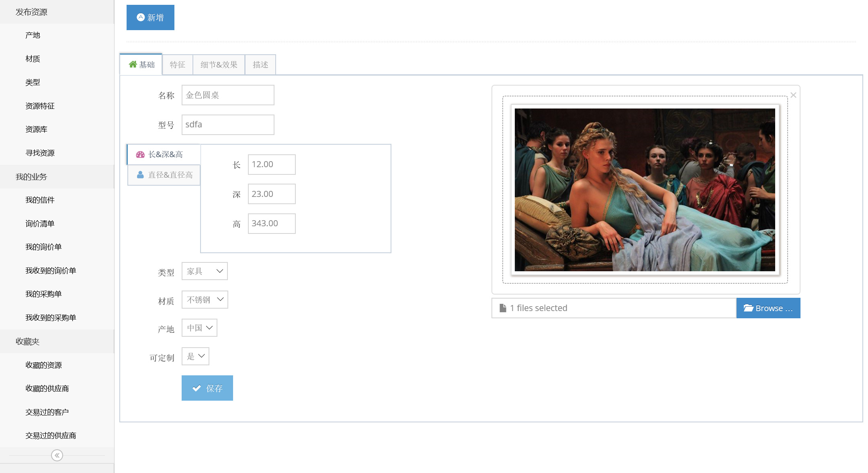Viewport: 868px width, 473px height.
Task: Click the 型号 input field
Action: click(x=228, y=125)
